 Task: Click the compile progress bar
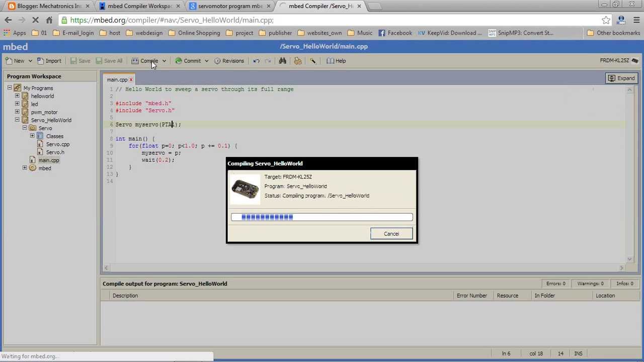pyautogui.click(x=322, y=217)
